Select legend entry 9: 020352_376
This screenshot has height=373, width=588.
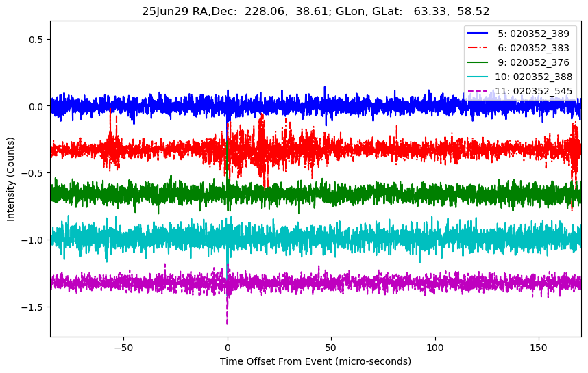(534, 62)
